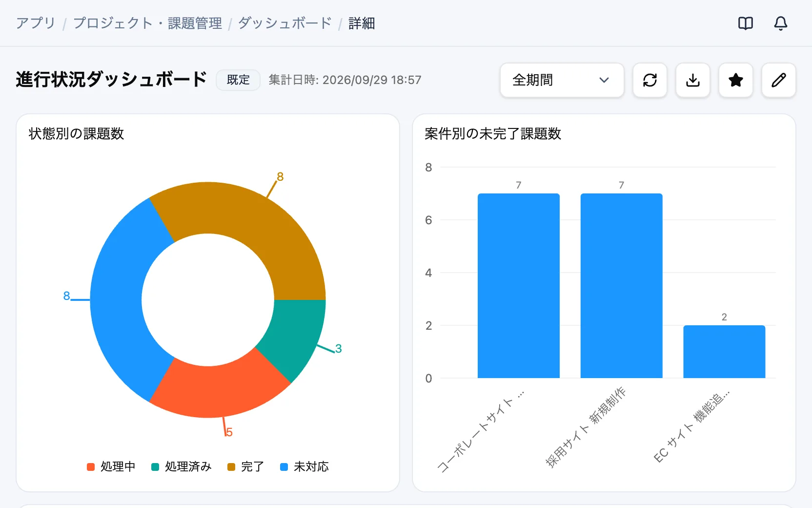Go to アプリ breadcrumb
The width and height of the screenshot is (812, 508).
tap(36, 23)
